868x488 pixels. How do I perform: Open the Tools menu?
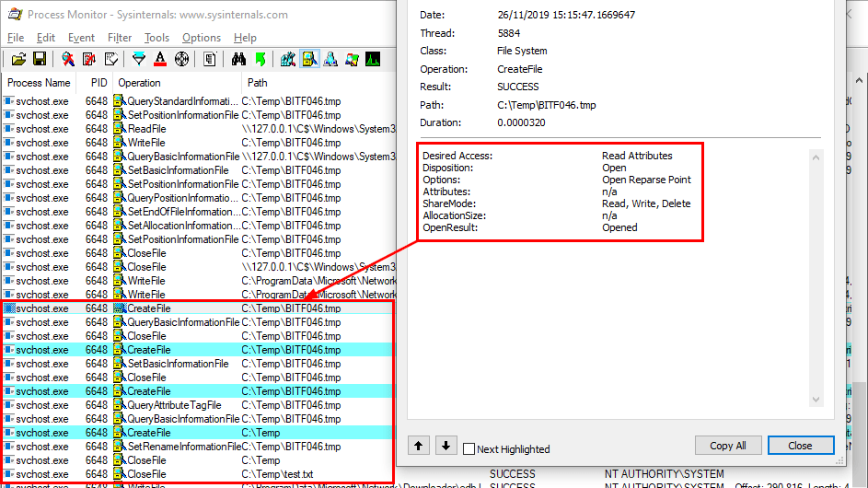point(156,38)
